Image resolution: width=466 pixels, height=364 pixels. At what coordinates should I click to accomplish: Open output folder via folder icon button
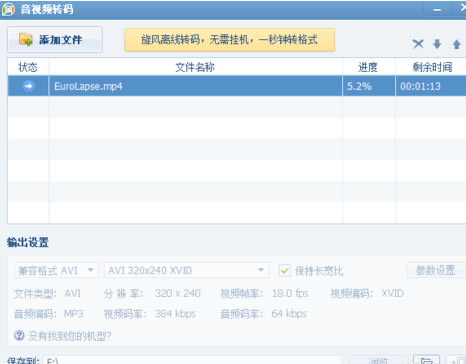pyautogui.click(x=427, y=360)
